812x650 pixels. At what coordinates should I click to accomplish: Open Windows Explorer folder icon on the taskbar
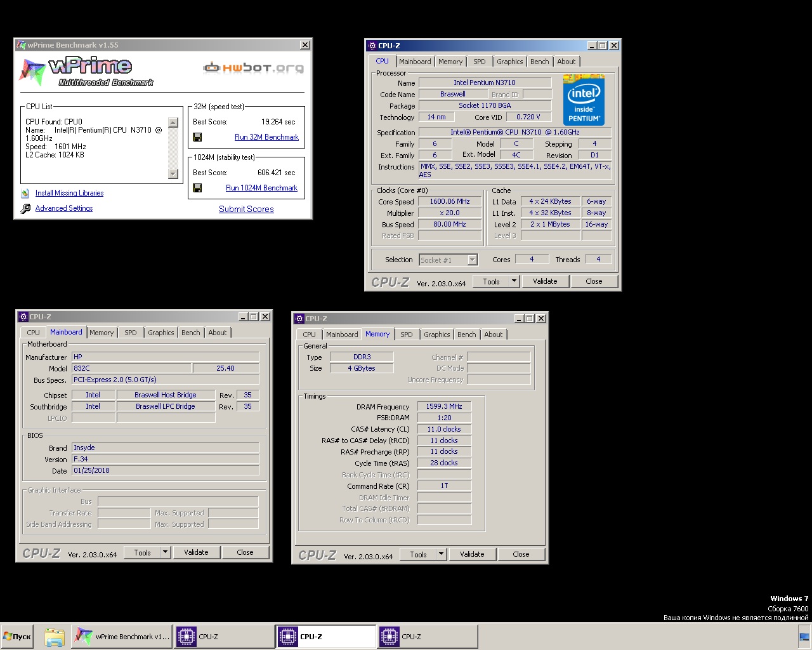[x=55, y=637]
